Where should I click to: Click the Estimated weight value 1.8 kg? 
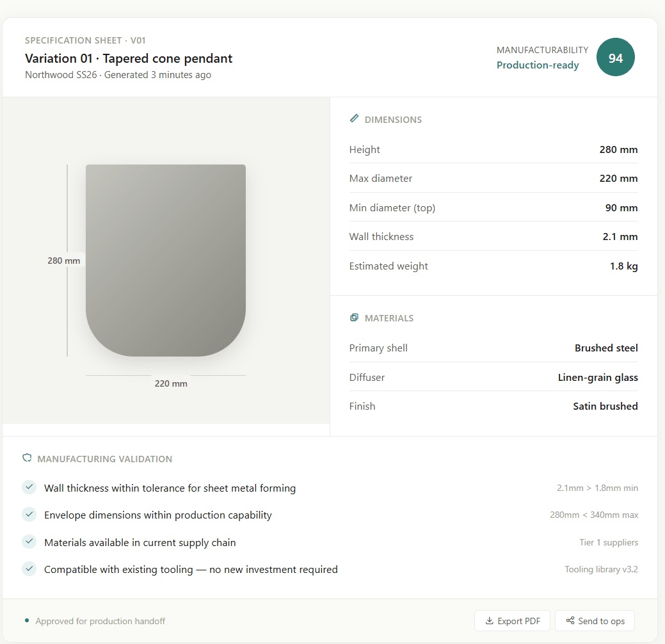point(624,266)
